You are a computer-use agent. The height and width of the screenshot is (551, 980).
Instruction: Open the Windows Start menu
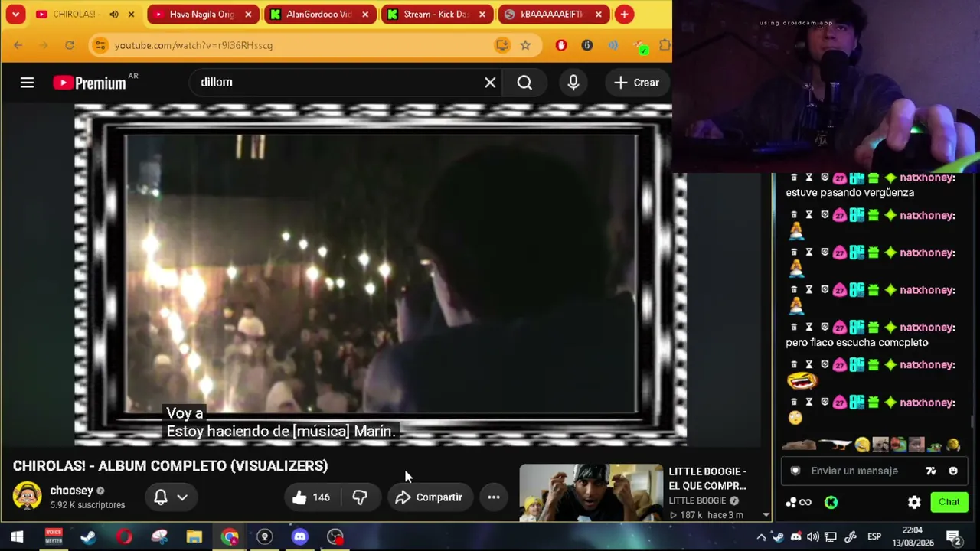pos(17,536)
